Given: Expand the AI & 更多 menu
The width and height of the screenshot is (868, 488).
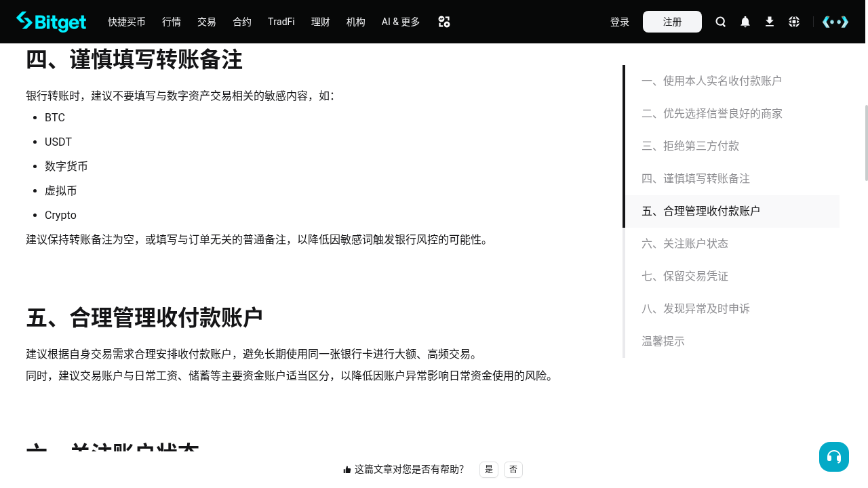Looking at the screenshot, I should [401, 22].
